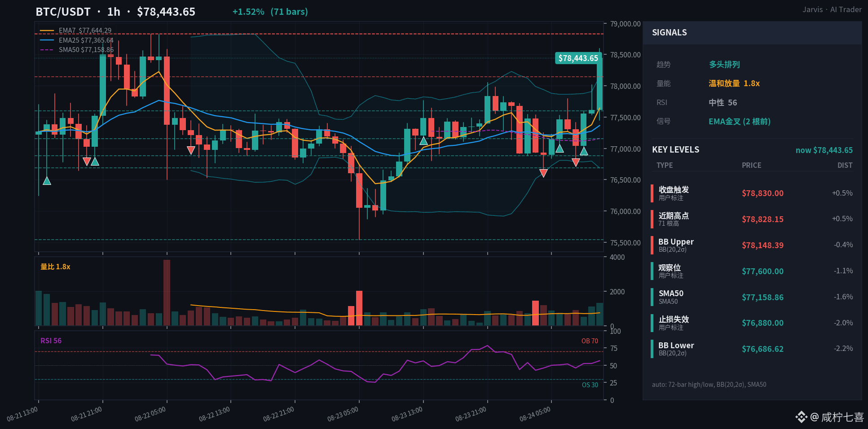Click the +1.52% change value in header
868x429 pixels.
tap(248, 12)
